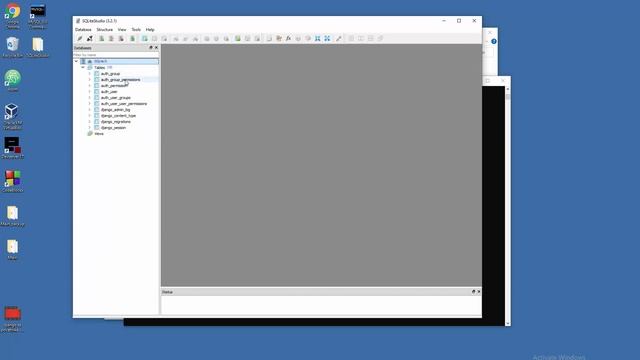Click Edit database toolbar icon
640x360 pixels.
pyautogui.click(x=111, y=38)
